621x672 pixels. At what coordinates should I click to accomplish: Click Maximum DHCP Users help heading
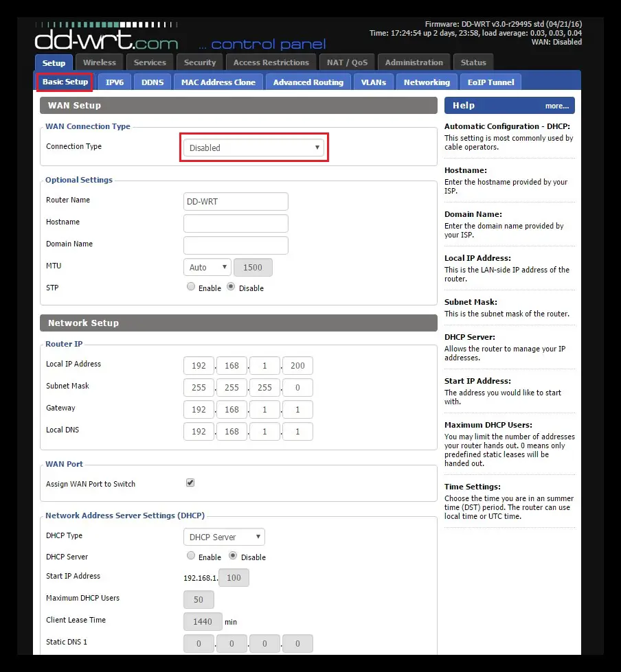coord(488,425)
